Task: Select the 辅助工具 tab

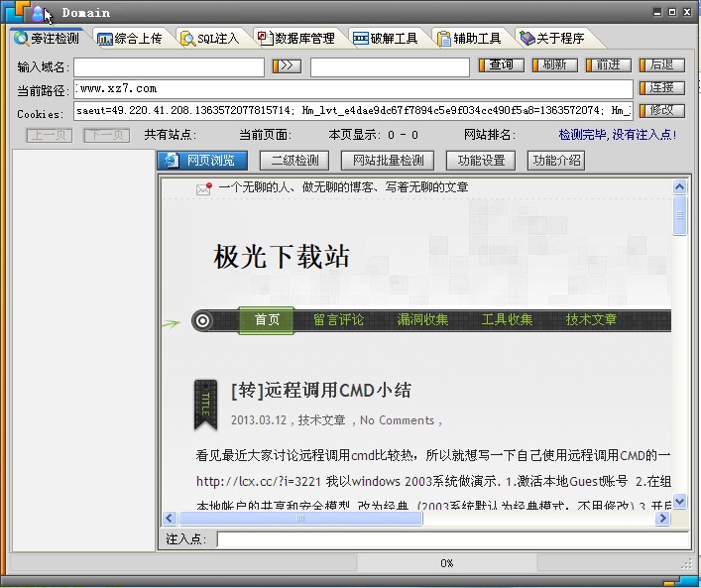Action: (469, 39)
